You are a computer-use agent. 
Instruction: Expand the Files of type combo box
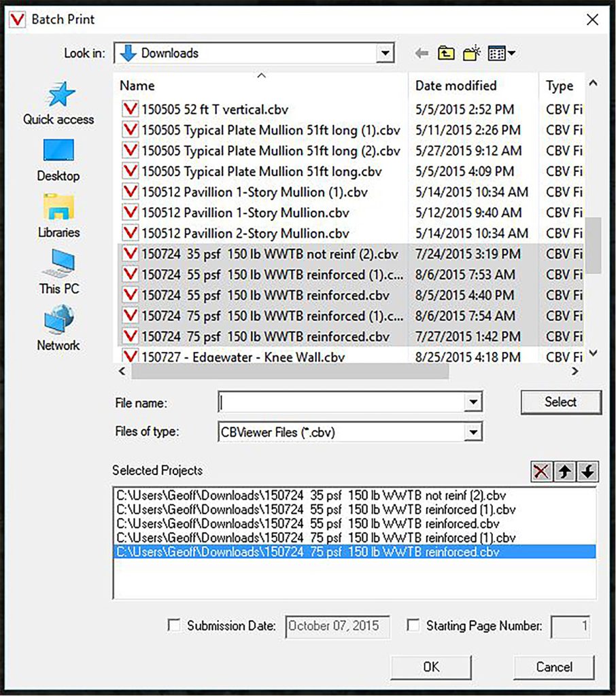point(473,432)
